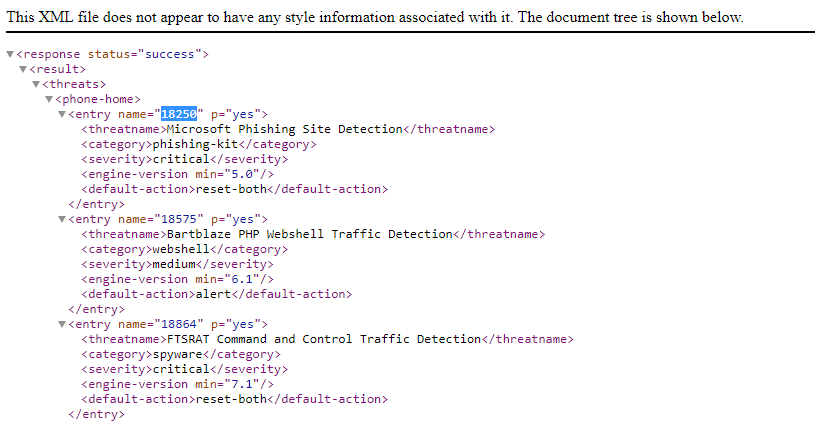Image resolution: width=815 pixels, height=424 pixels.
Task: Select Bartblaze PHP Webshell Traffic Detection text
Action: point(309,234)
